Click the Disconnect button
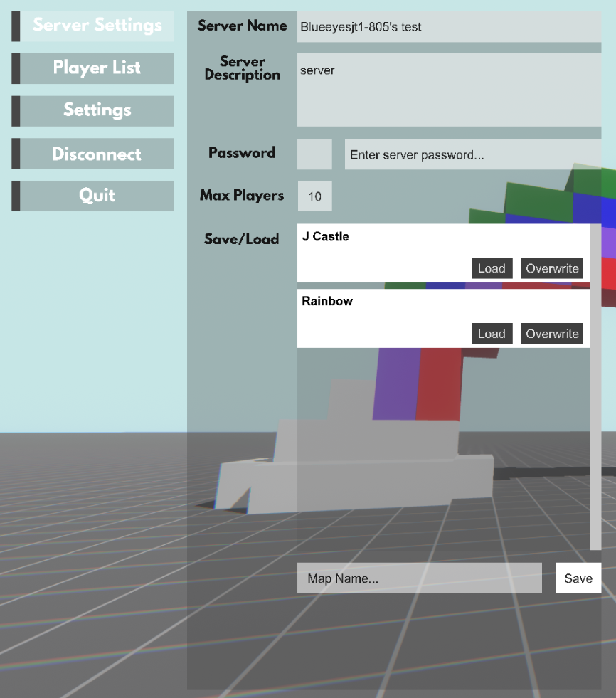 [x=92, y=153]
